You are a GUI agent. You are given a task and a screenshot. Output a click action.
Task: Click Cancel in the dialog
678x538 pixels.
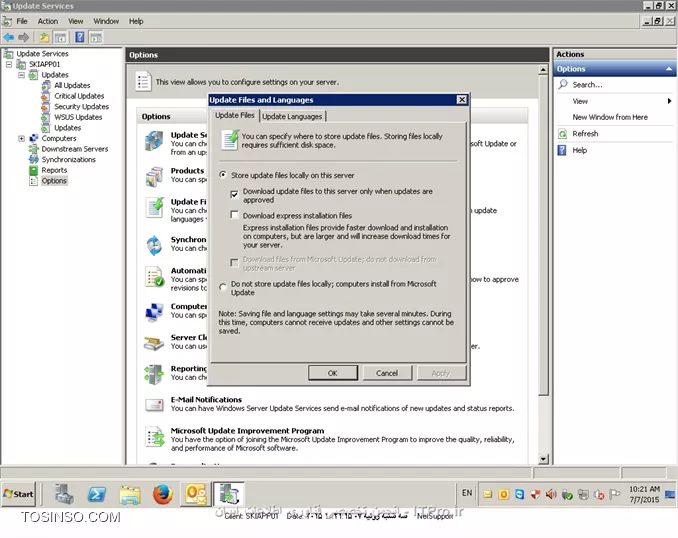pyautogui.click(x=387, y=373)
